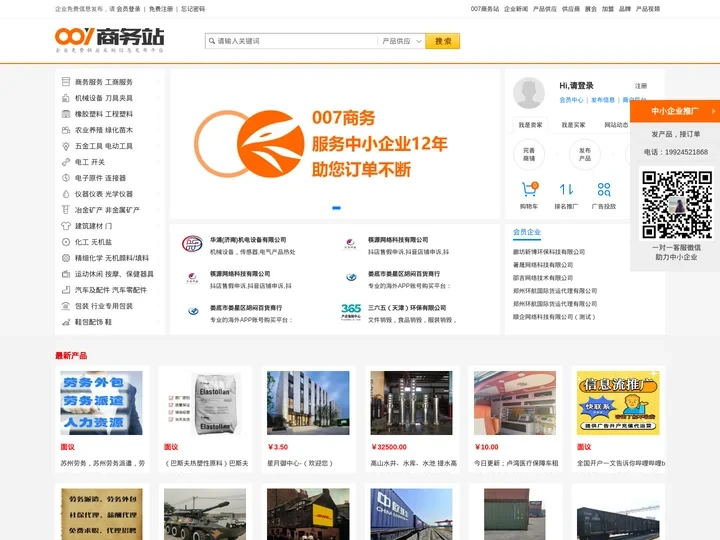Open 三六五(天津)环保有限公司 company link
This screenshot has height=540, width=720.
click(407, 308)
